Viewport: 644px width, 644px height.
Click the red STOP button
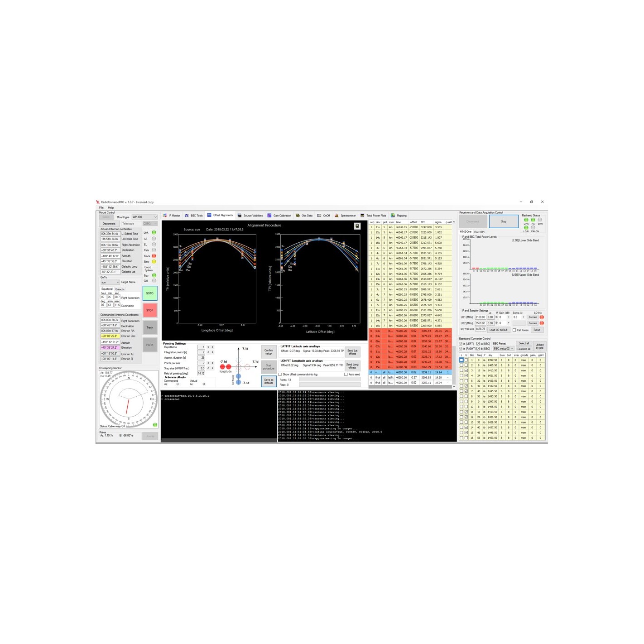150,311
